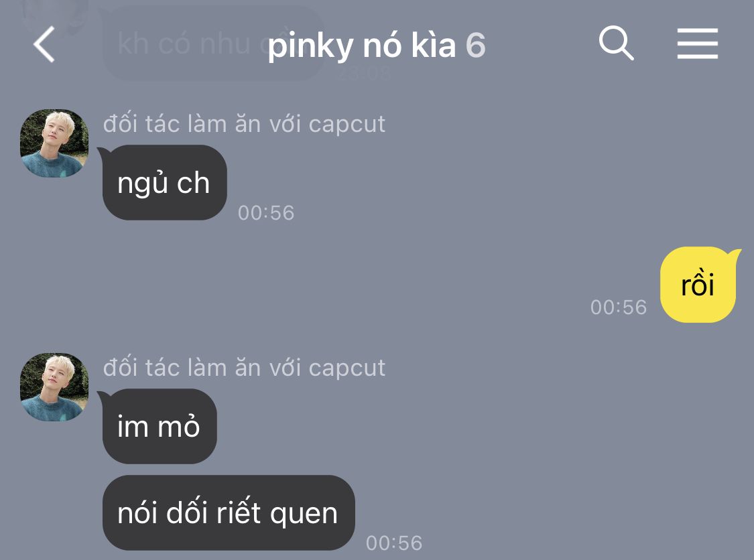
Task: Tap the group title pinky nó kìa
Action: click(362, 46)
